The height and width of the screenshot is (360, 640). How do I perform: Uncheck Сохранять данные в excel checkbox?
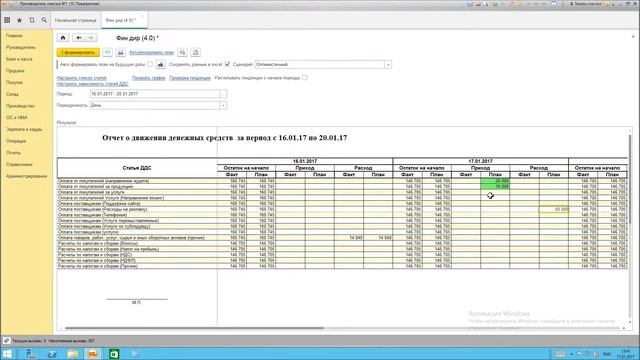227,64
